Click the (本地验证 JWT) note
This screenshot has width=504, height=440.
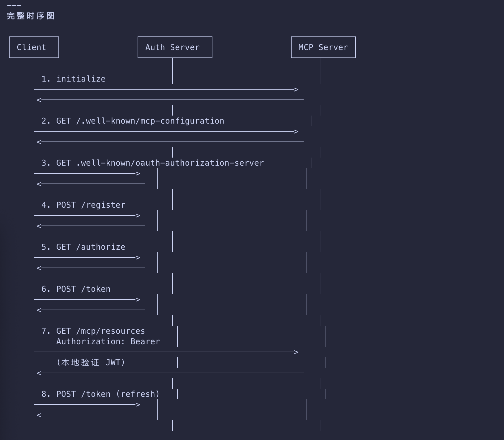pyautogui.click(x=91, y=362)
